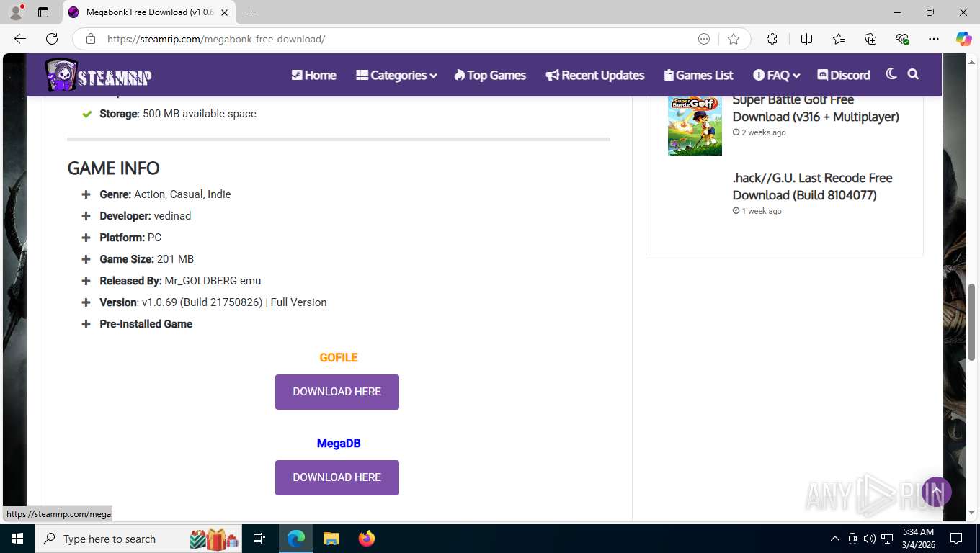The height and width of the screenshot is (553, 980).
Task: Open Microsoft Edge from taskbar
Action: click(296, 539)
